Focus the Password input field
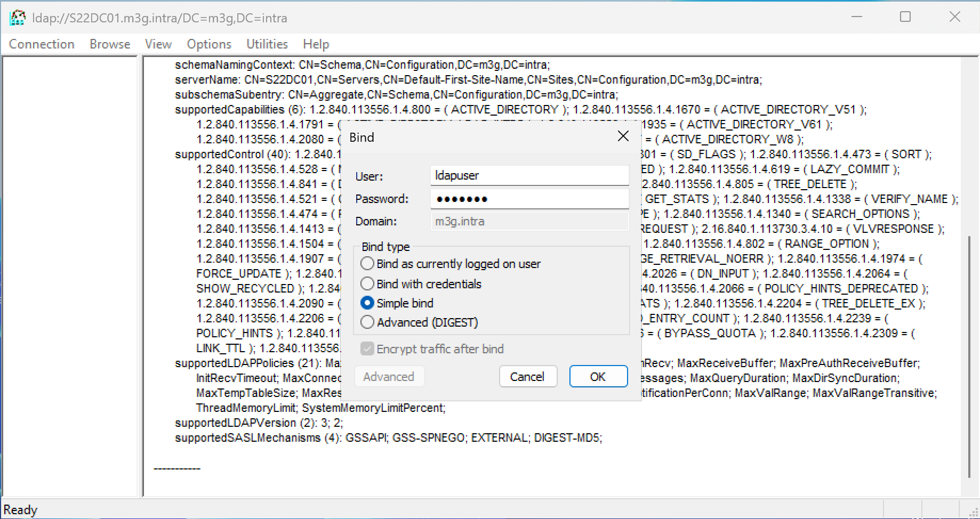 [529, 199]
